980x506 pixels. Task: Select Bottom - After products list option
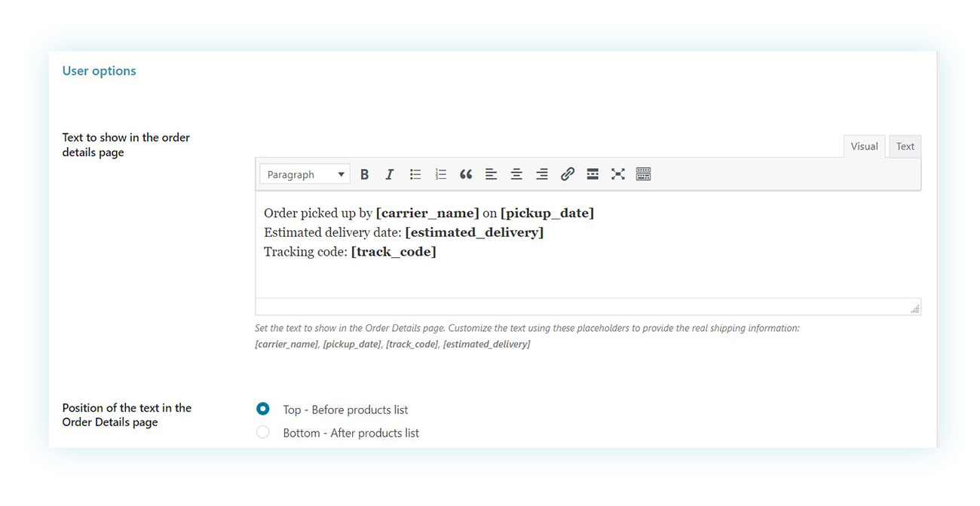tap(263, 432)
